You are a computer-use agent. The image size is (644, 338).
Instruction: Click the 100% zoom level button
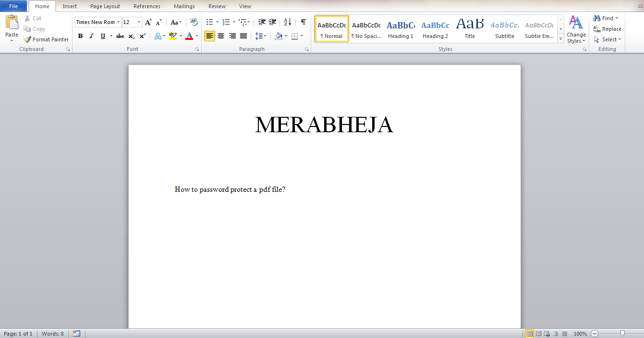coord(580,334)
